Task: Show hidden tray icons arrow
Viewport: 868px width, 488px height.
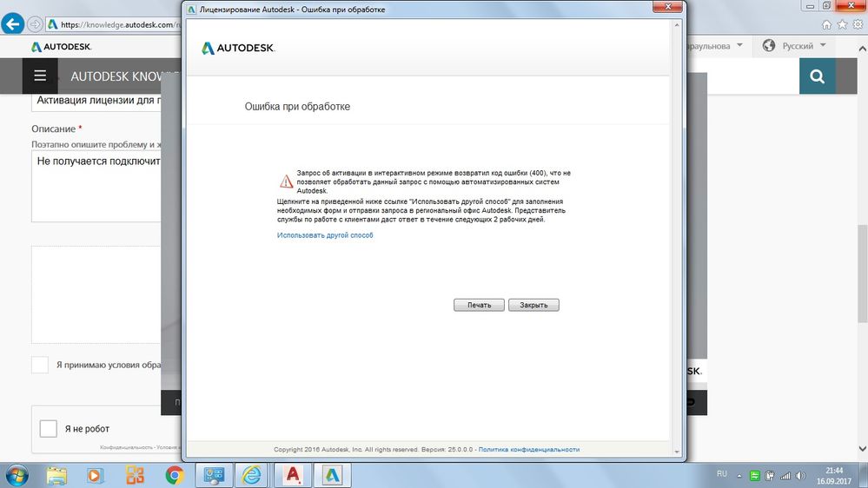Action: tap(739, 476)
